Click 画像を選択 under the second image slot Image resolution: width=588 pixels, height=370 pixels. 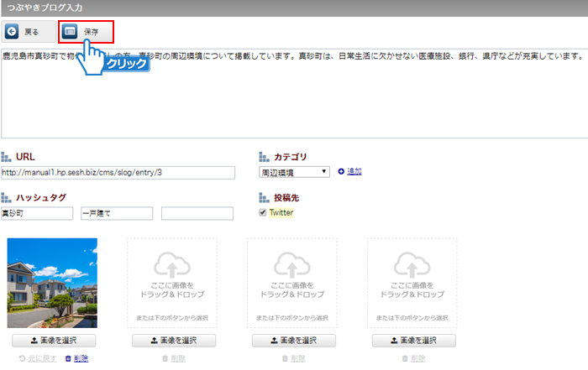[174, 341]
